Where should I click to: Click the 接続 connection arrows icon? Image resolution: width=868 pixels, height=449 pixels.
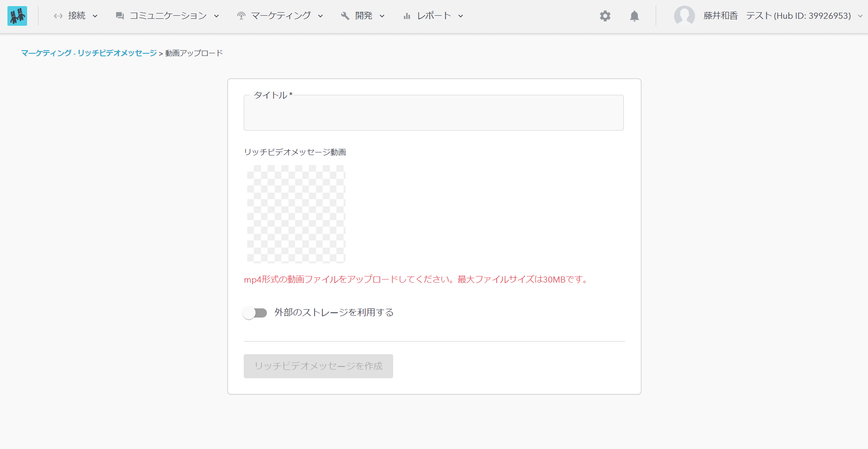[58, 16]
